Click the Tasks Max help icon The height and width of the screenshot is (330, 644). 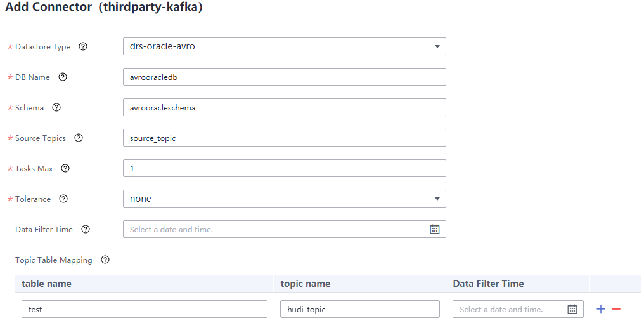(65, 169)
